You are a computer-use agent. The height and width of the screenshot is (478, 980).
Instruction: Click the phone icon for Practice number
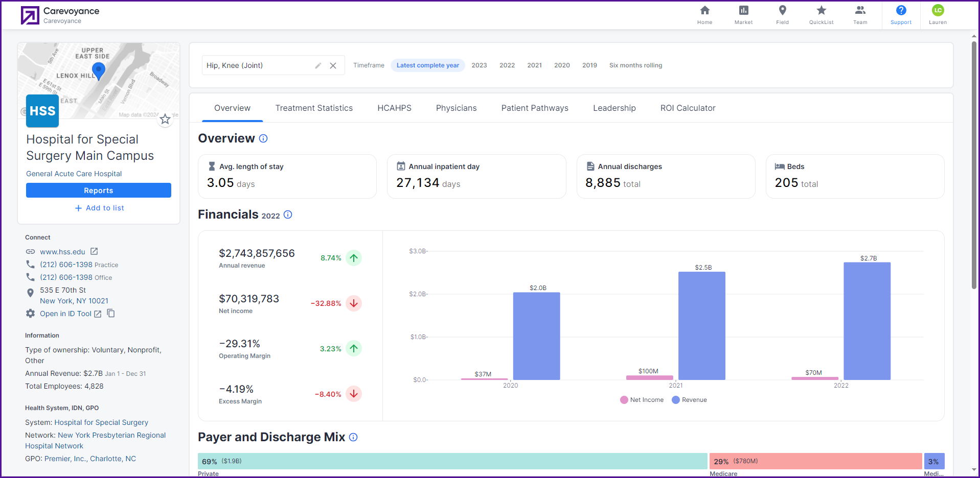(31, 265)
